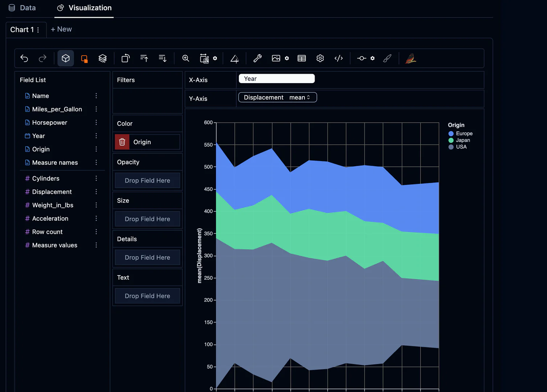Open the code export view
The width and height of the screenshot is (547, 392).
339,58
